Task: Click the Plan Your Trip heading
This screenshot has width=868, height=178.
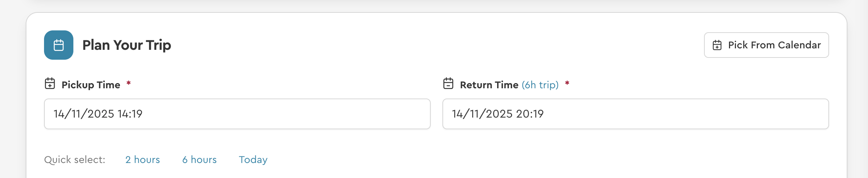Action: [127, 45]
